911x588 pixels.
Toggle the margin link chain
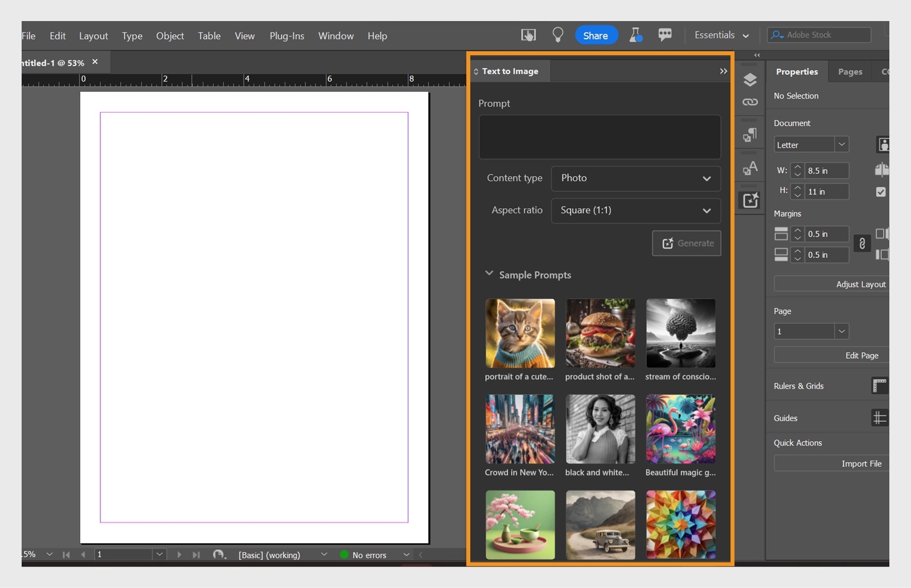click(x=862, y=244)
